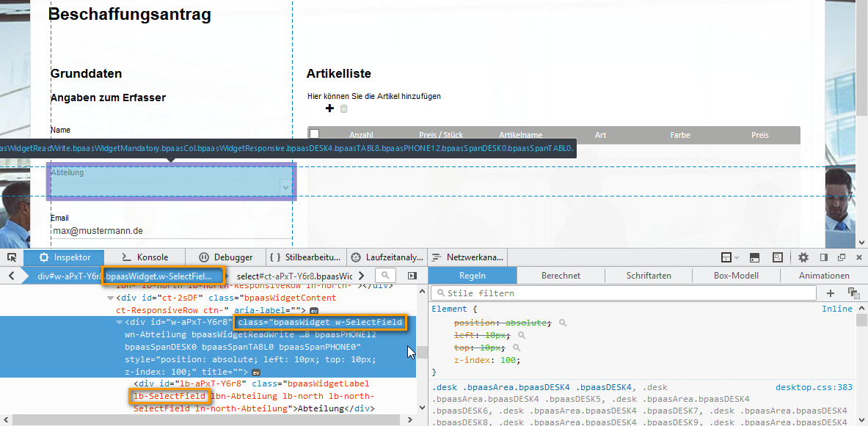This screenshot has width=868, height=426.
Task: Toggle the split console icon
Action: point(754,257)
